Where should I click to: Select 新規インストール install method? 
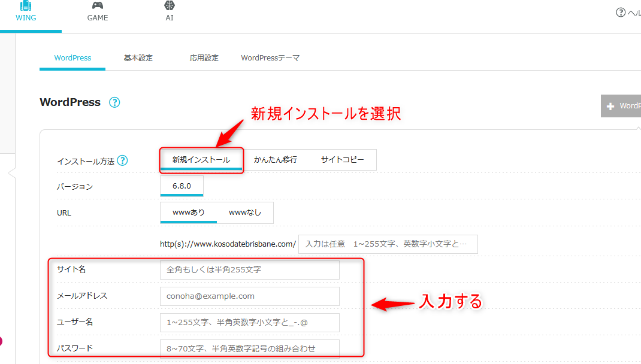[201, 160]
